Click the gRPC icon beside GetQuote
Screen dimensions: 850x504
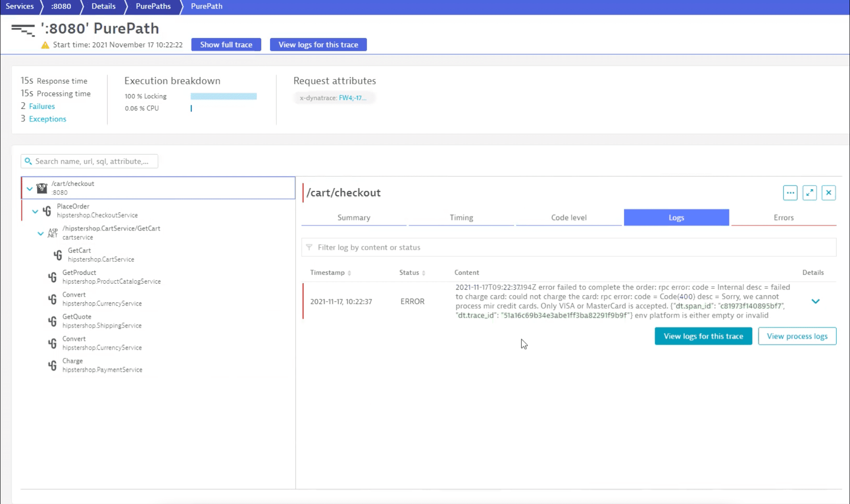(x=52, y=321)
